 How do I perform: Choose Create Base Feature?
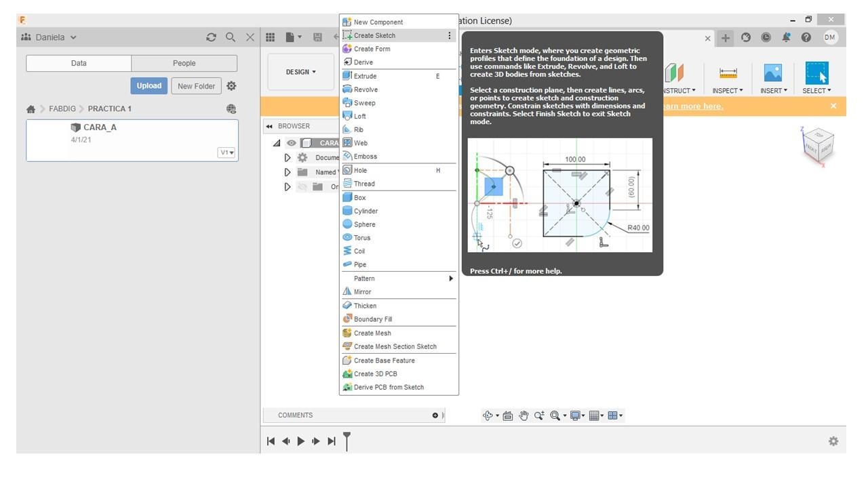pyautogui.click(x=399, y=361)
